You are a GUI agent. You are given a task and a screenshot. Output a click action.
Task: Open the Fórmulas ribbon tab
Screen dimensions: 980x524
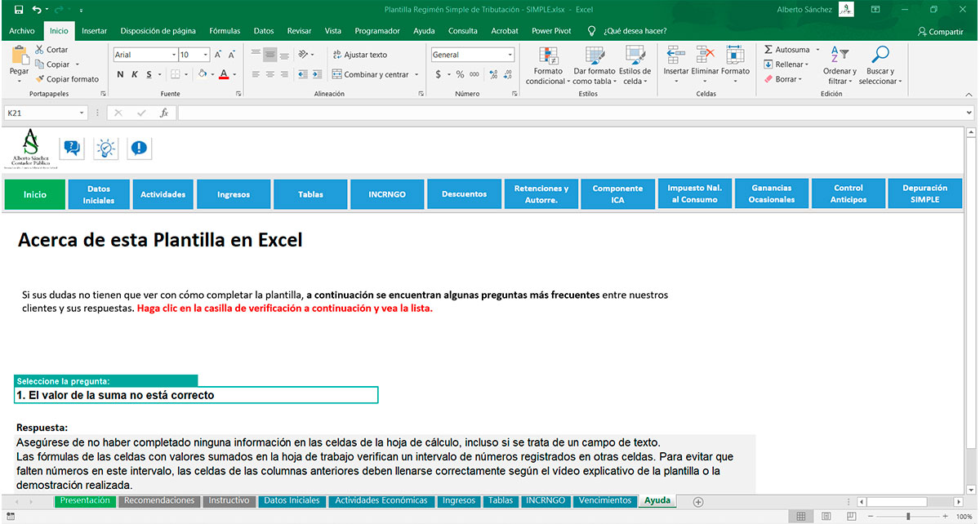(225, 31)
